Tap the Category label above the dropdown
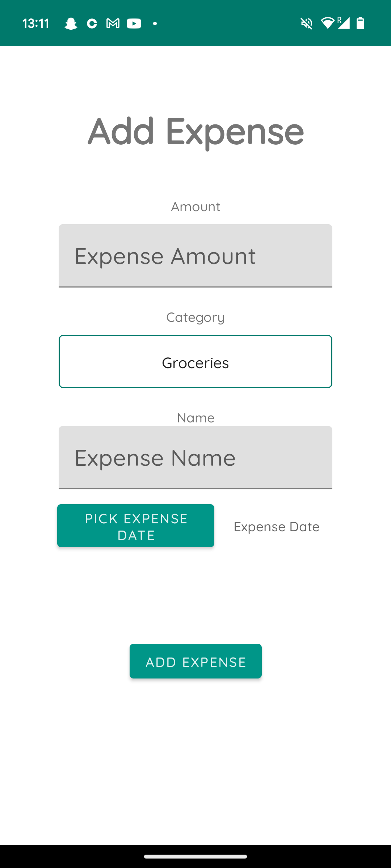Screen dimensions: 391x868 pos(195,317)
